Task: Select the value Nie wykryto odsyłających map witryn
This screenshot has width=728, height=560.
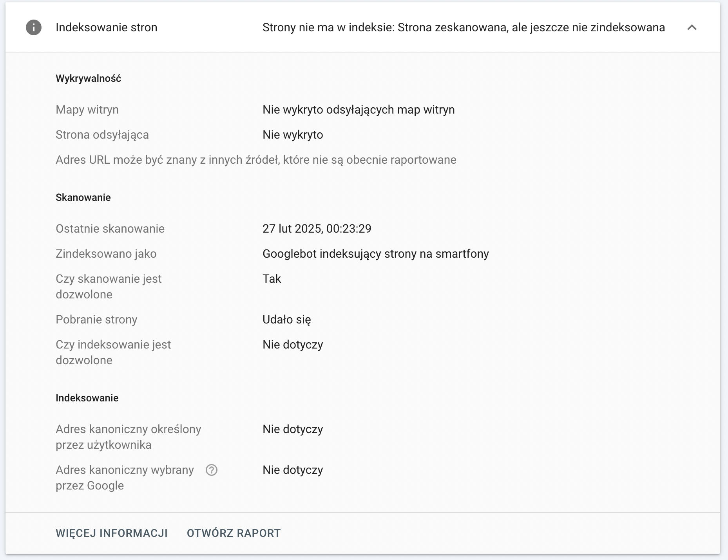Action: [x=359, y=109]
